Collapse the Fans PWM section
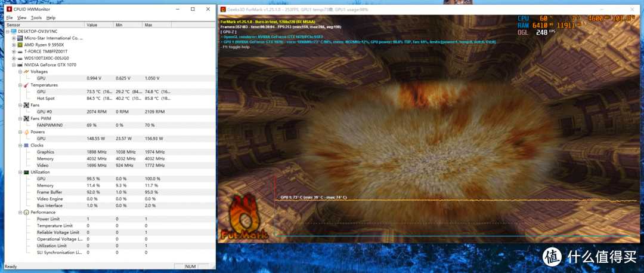 coord(20,118)
